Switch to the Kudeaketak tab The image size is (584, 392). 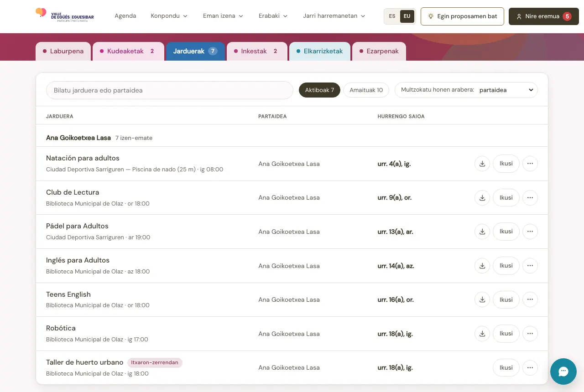128,52
